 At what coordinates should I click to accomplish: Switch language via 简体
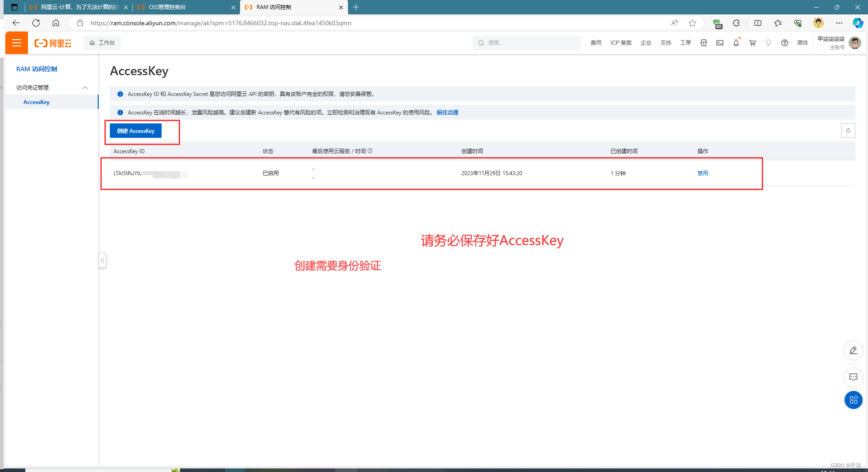803,43
